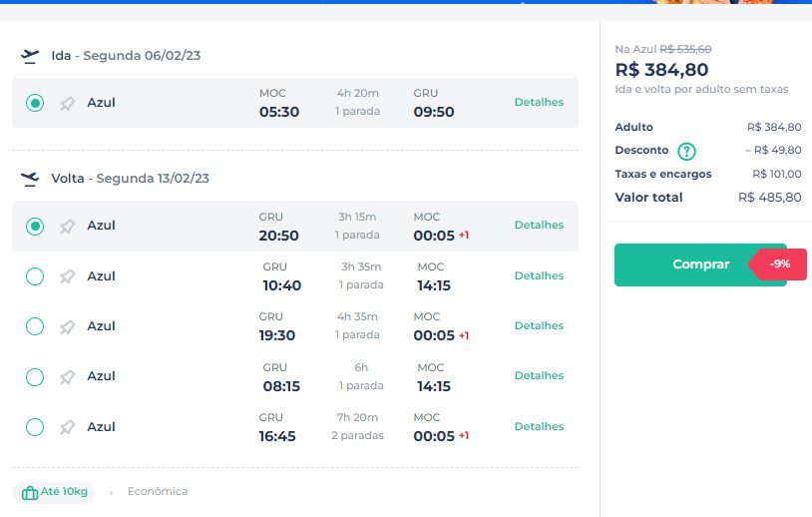Pin the 19:30 return flight

coord(67,327)
